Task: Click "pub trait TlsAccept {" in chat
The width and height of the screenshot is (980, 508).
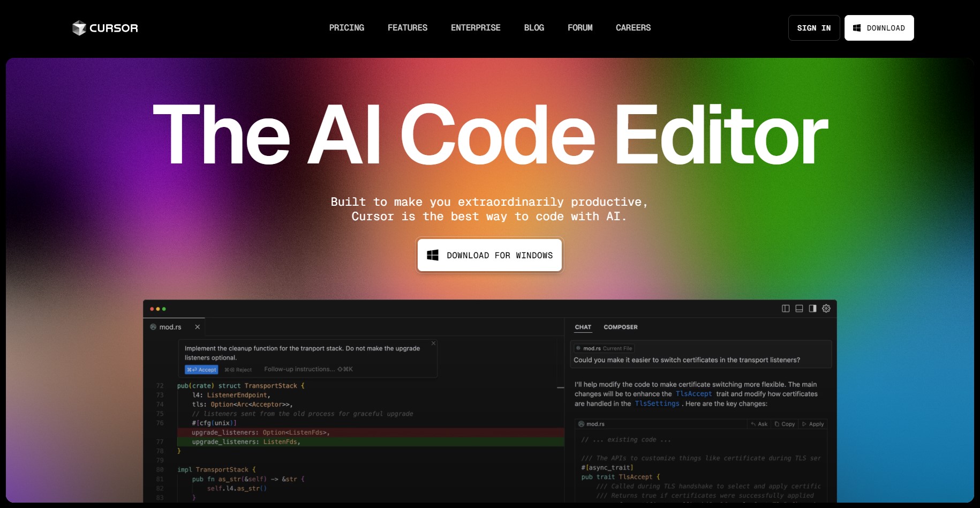Action: click(x=621, y=477)
